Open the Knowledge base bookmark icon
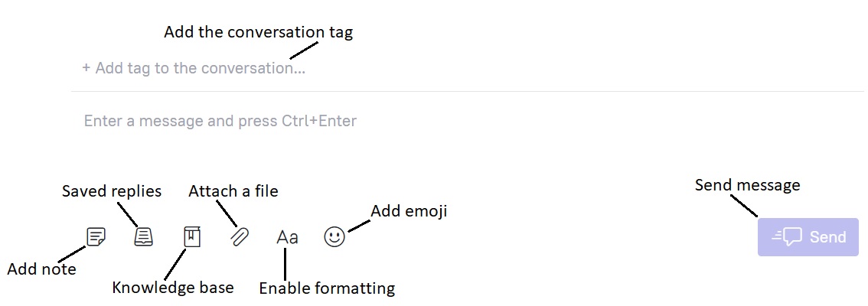868x306 pixels. tap(191, 237)
